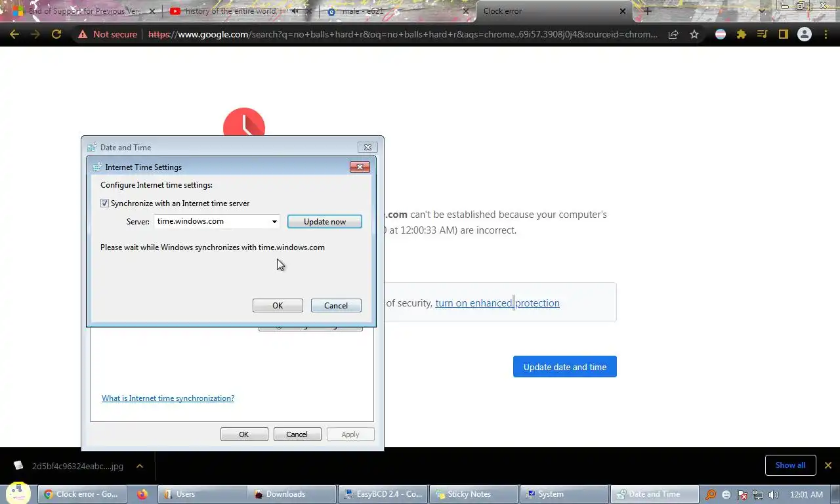Open Sticky Notes from taskbar
Viewport: 840px width, 504px height.
tap(473, 494)
